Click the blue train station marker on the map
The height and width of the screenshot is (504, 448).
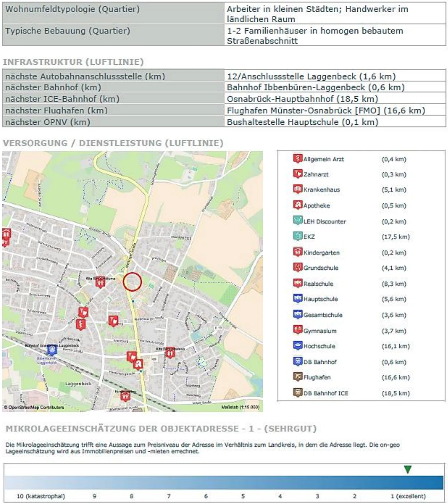click(x=52, y=349)
